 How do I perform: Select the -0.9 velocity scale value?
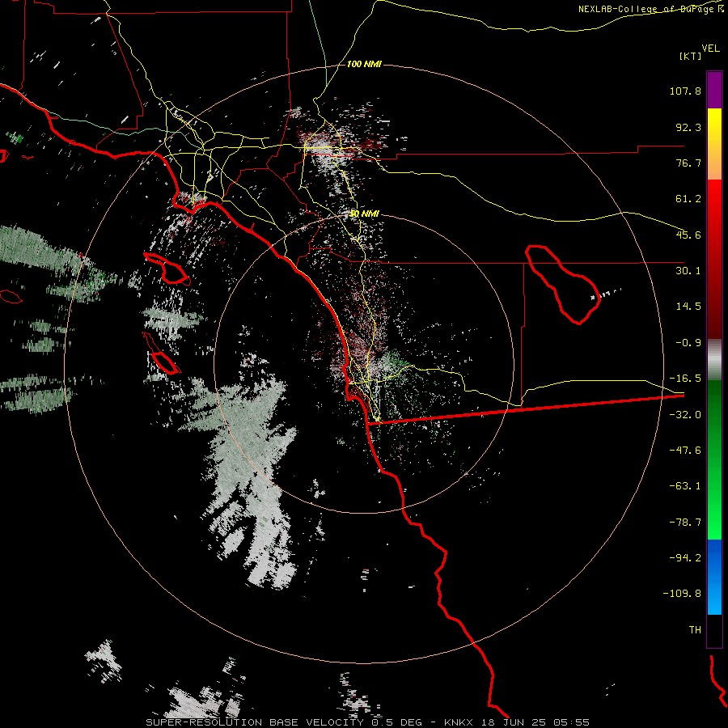click(x=688, y=343)
